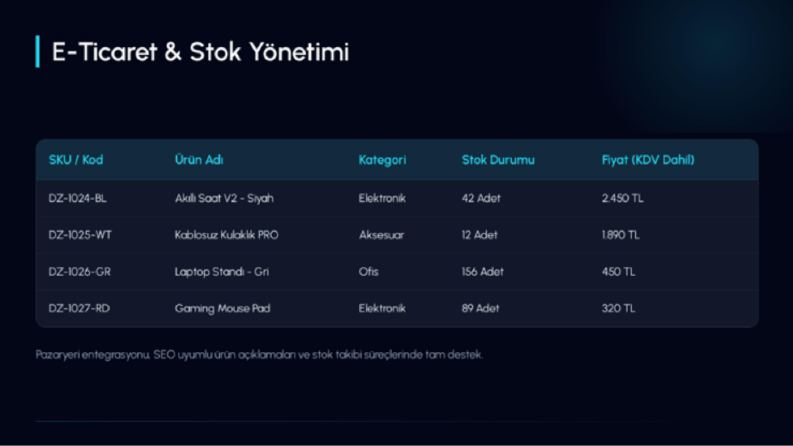793x446 pixels.
Task: Click price 320 TL
Action: 618,308
